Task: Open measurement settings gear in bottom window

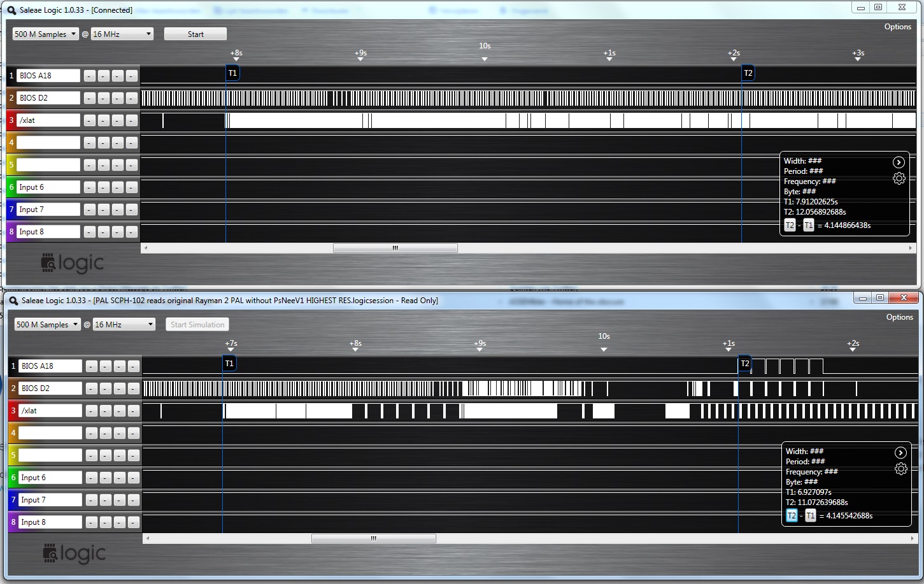Action: [900, 469]
